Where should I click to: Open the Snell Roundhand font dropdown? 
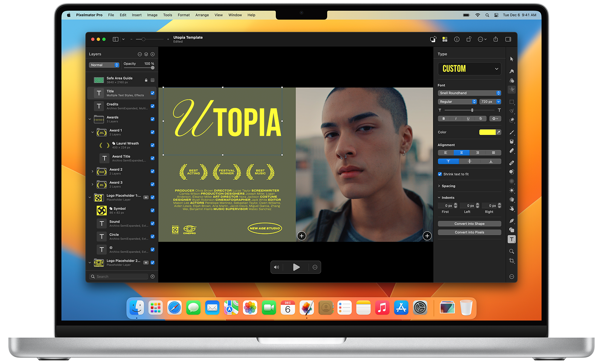[x=470, y=93]
